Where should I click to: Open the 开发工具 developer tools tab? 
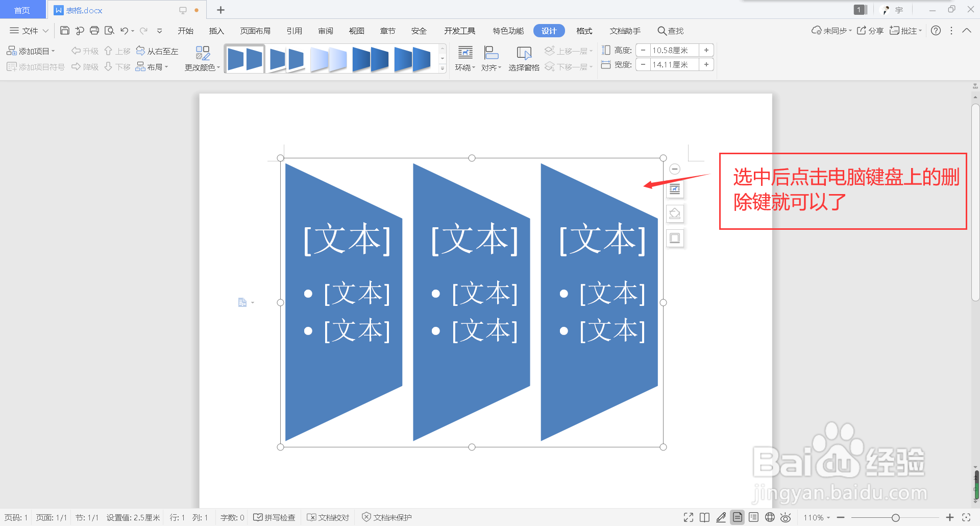[459, 31]
